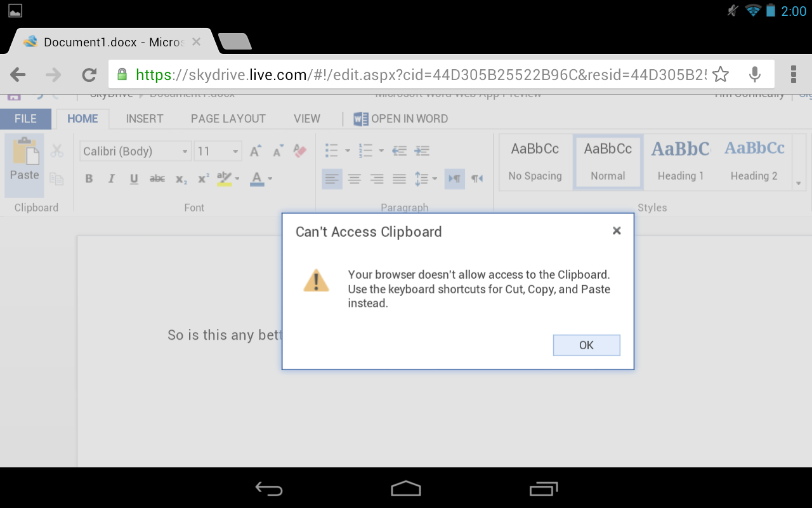812x508 pixels.
Task: Select the Grow Font icon
Action: pos(255,151)
